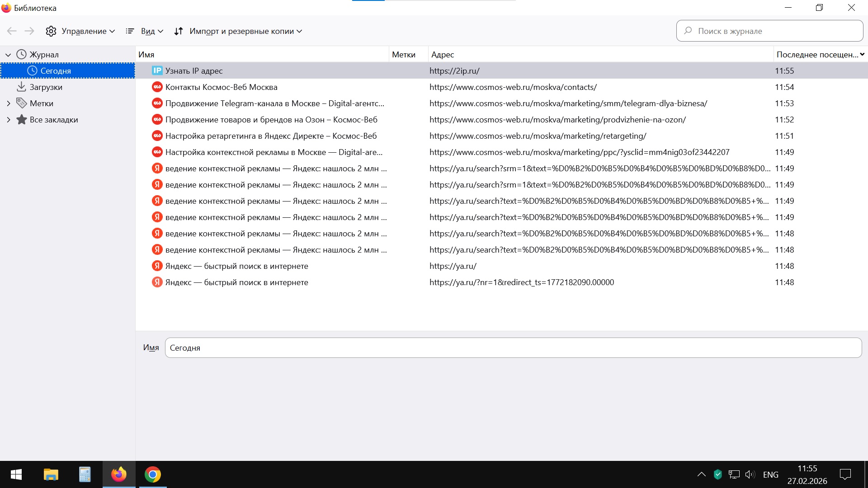Viewport: 868px width, 488px height.
Task: Select Контакты Космос-Веб Москва entry
Action: click(x=221, y=87)
